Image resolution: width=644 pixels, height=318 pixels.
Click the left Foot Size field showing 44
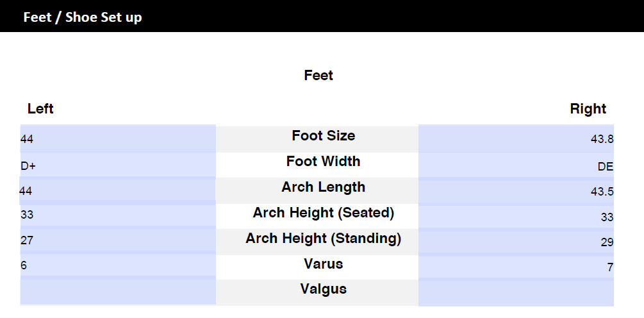pos(118,138)
